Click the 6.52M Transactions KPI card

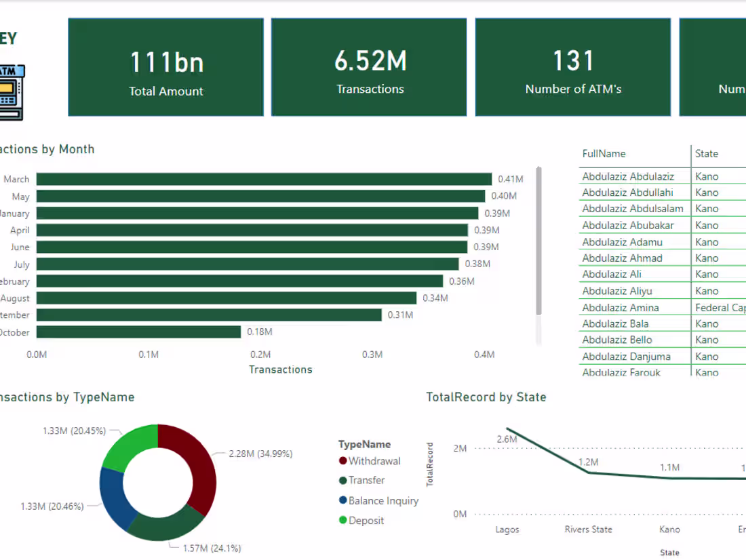tap(368, 67)
